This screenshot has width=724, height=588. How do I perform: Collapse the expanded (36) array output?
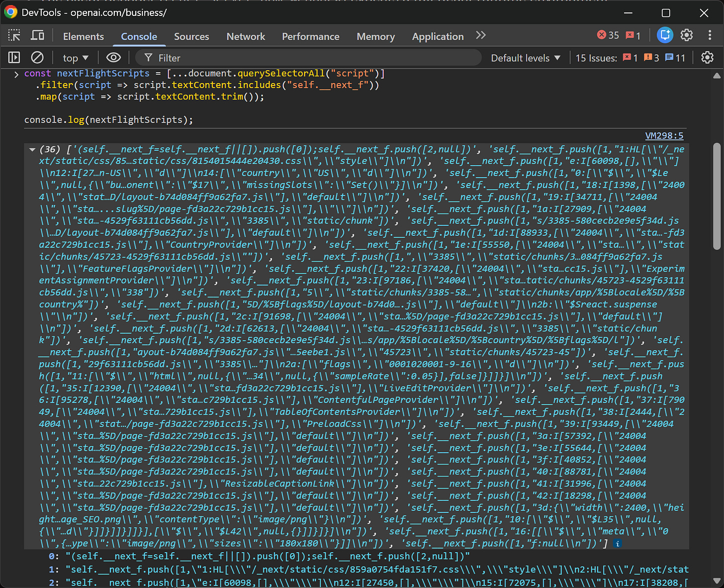(32, 149)
